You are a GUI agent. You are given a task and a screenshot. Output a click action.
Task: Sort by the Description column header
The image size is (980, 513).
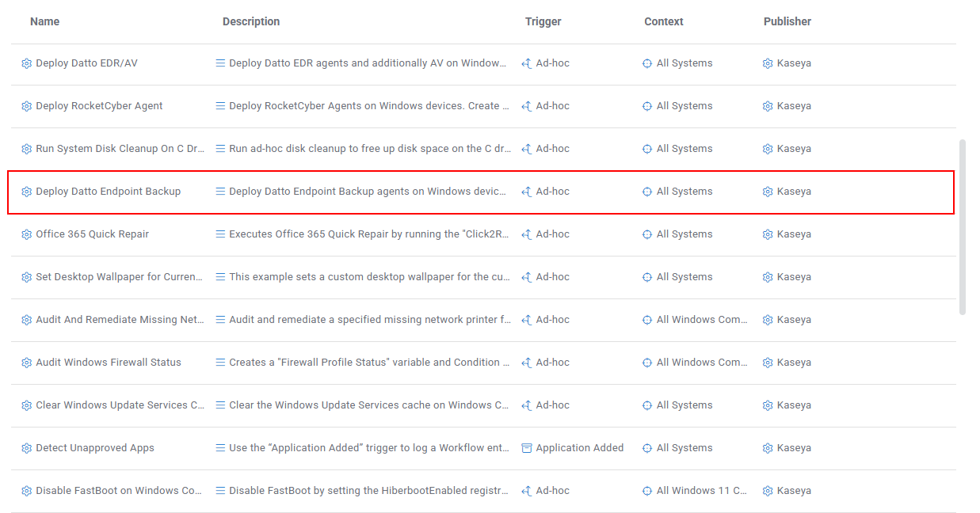(251, 21)
